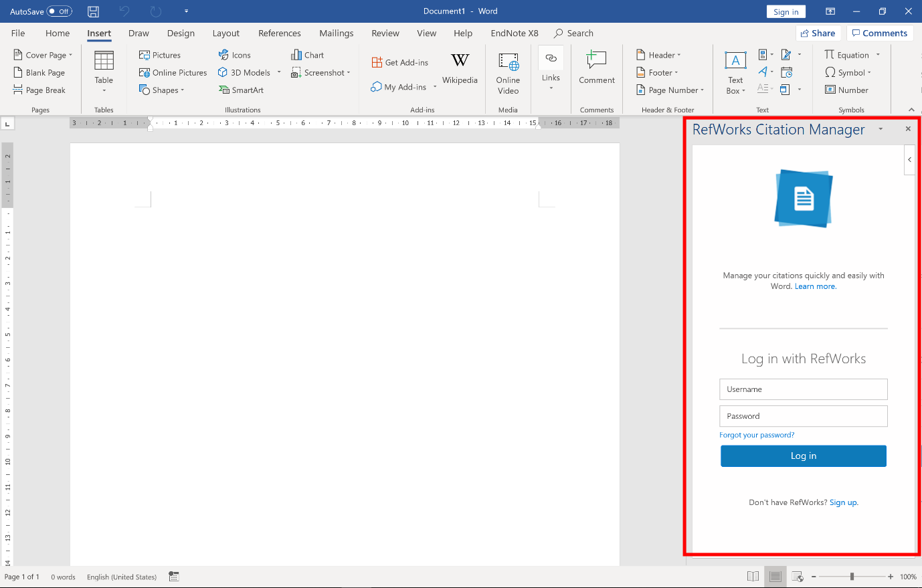Image resolution: width=922 pixels, height=588 pixels.
Task: Insert WordArt text
Action: tap(765, 72)
